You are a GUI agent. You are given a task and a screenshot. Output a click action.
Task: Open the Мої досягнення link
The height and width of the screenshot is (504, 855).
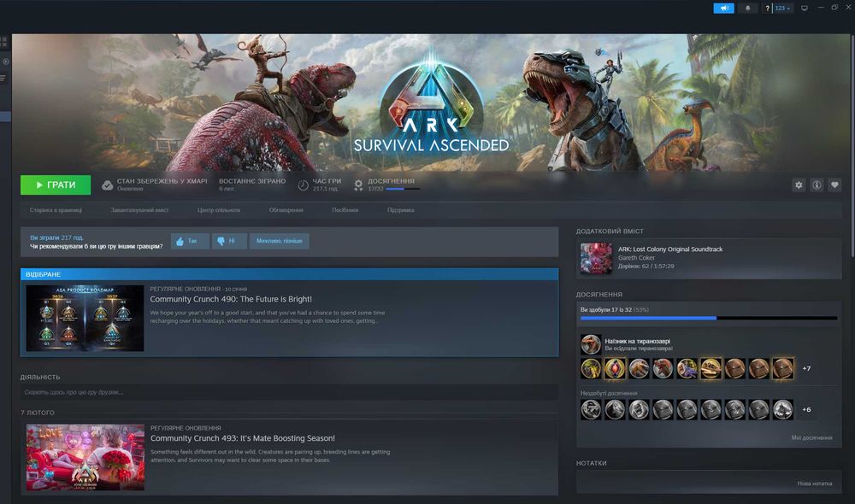point(811,437)
